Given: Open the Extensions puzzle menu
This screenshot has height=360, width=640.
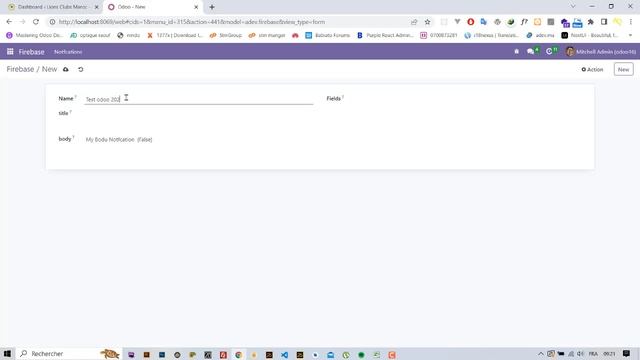Looking at the screenshot, I should [591, 22].
